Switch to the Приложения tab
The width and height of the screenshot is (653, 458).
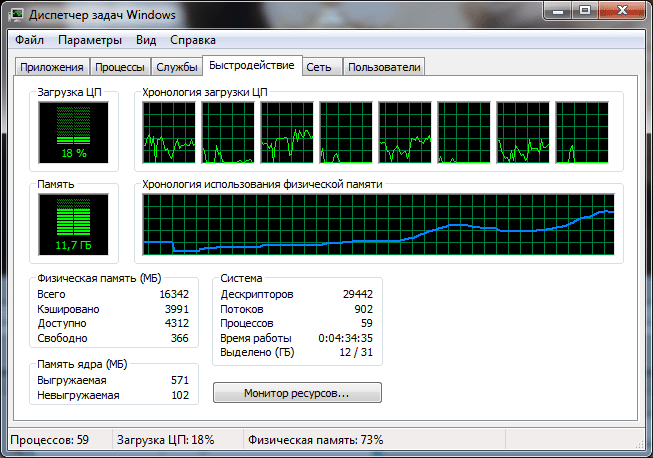52,67
